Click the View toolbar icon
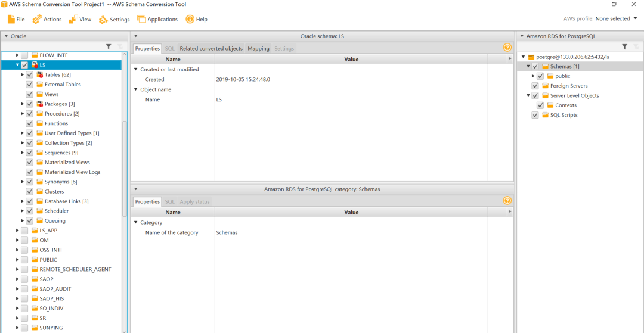Screen dimensions: 644x333 click(x=73, y=19)
